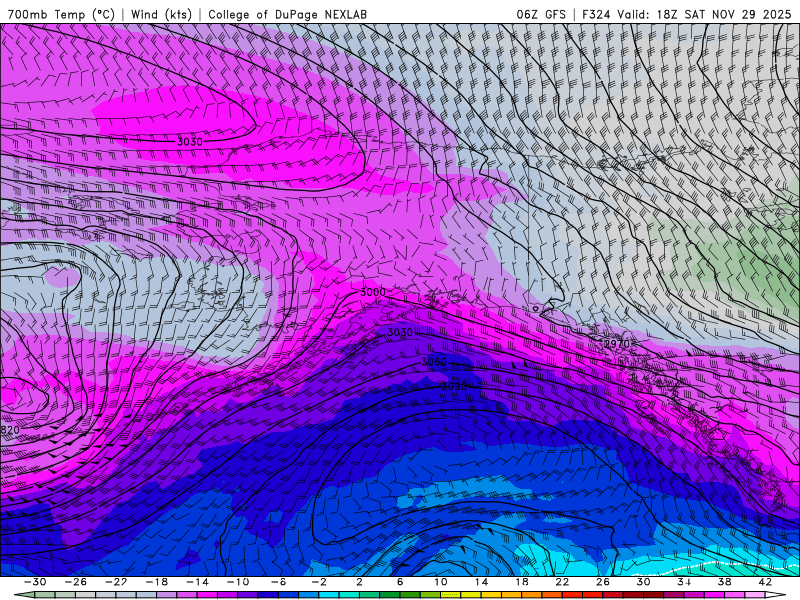800x600 pixels.
Task: Click the -18 value on the color scale
Action: [x=157, y=582]
